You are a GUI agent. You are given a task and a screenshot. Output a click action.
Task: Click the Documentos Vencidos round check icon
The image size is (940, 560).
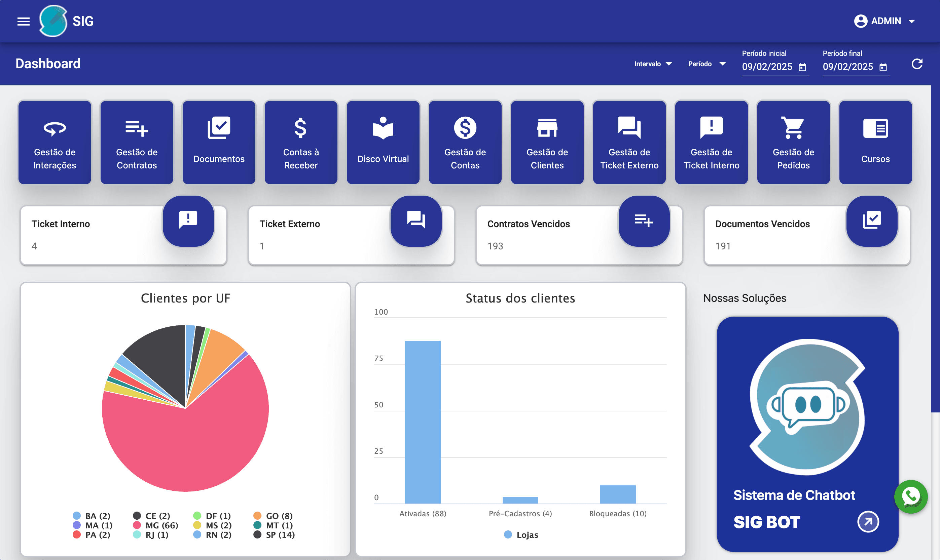[872, 221]
